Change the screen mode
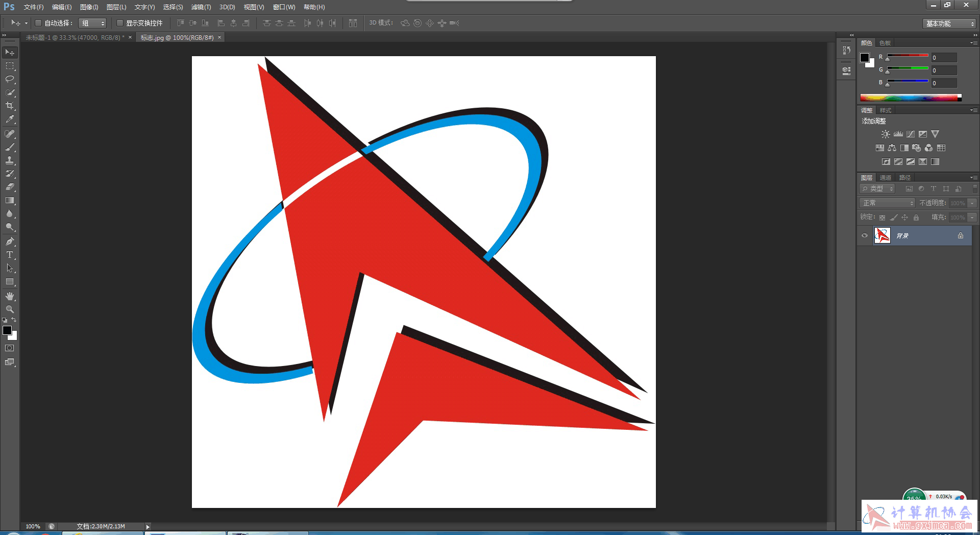Image resolution: width=980 pixels, height=535 pixels. click(x=10, y=362)
